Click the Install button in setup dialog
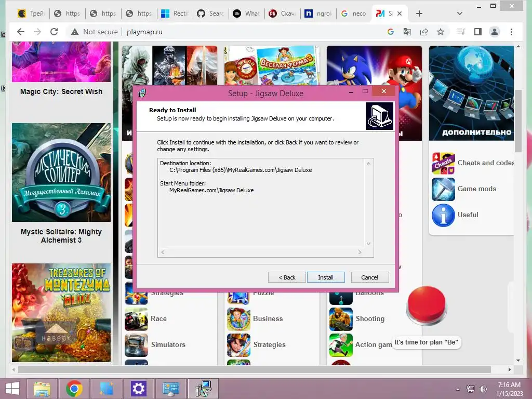Image resolution: width=532 pixels, height=399 pixels. tap(326, 277)
